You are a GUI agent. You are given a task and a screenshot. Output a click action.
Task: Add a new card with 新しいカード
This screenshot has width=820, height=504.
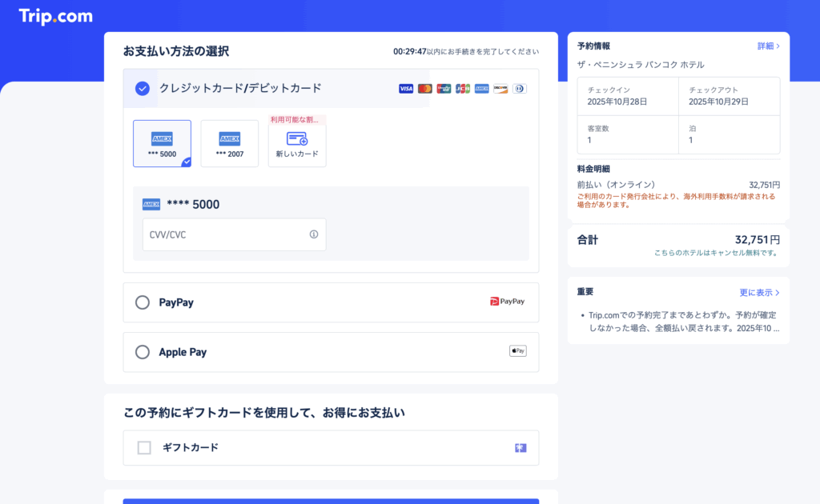click(x=297, y=145)
